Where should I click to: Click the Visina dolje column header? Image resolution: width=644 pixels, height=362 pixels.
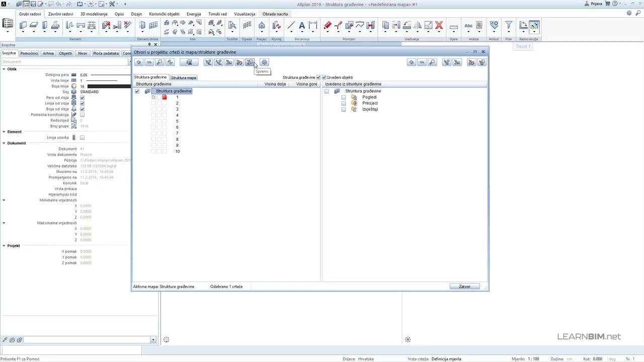point(275,84)
